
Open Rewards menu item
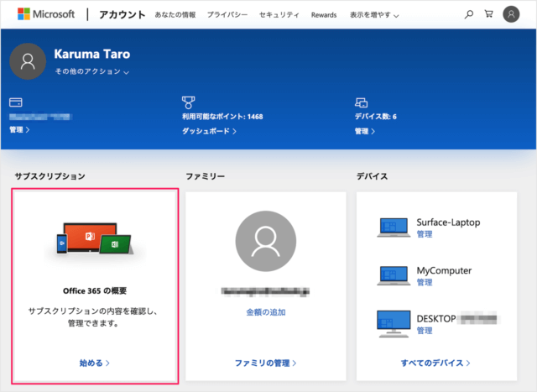324,15
